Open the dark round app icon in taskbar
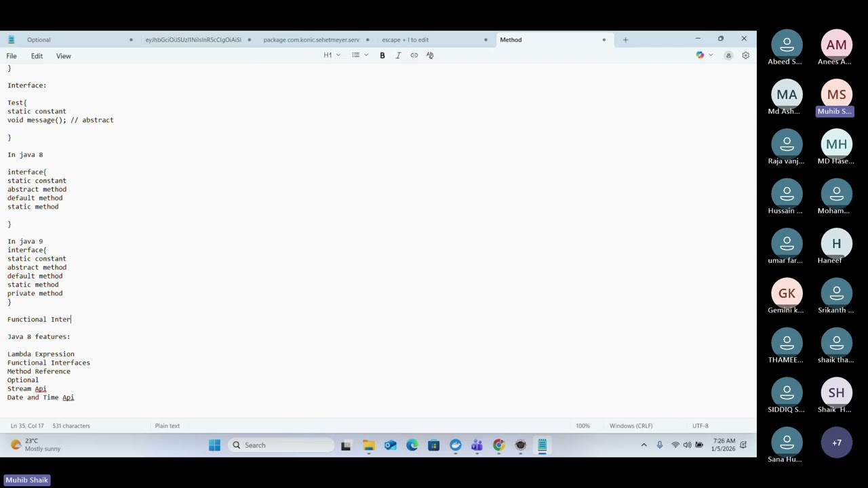 click(520, 445)
